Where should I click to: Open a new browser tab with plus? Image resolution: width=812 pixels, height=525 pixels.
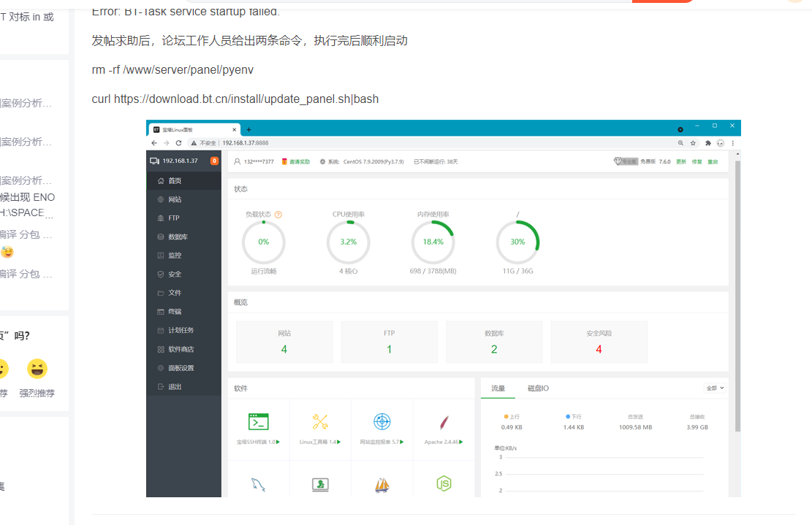(248, 130)
